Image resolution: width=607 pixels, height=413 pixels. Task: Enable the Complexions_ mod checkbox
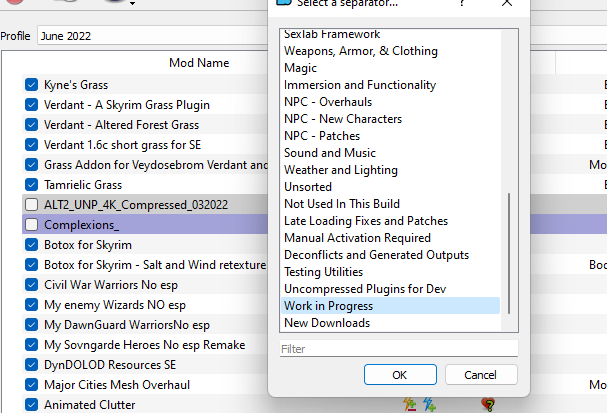(x=31, y=224)
